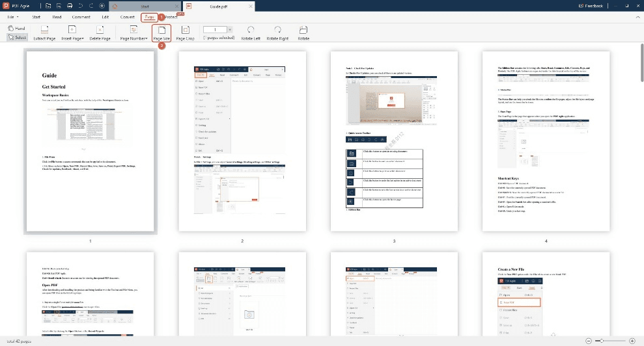644x346 pixels.
Task: Open the Comment ribbon tab
Action: point(81,17)
